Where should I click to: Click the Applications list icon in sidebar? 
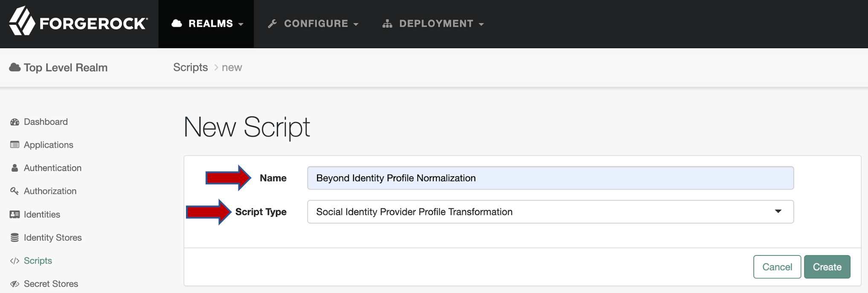tap(15, 145)
